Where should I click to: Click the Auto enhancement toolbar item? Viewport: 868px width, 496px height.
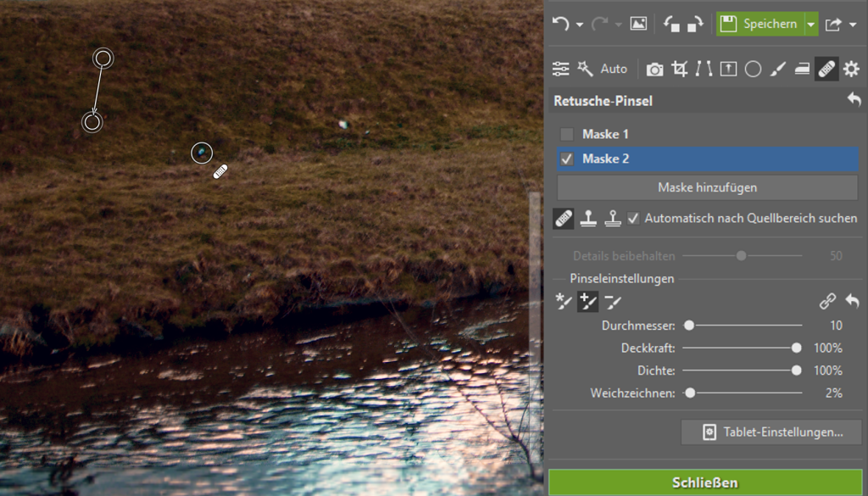pos(614,70)
